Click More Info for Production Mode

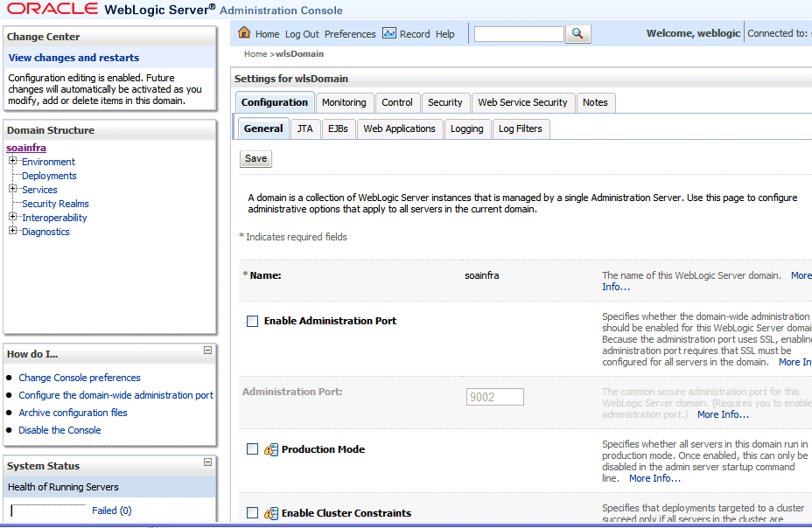pos(654,478)
